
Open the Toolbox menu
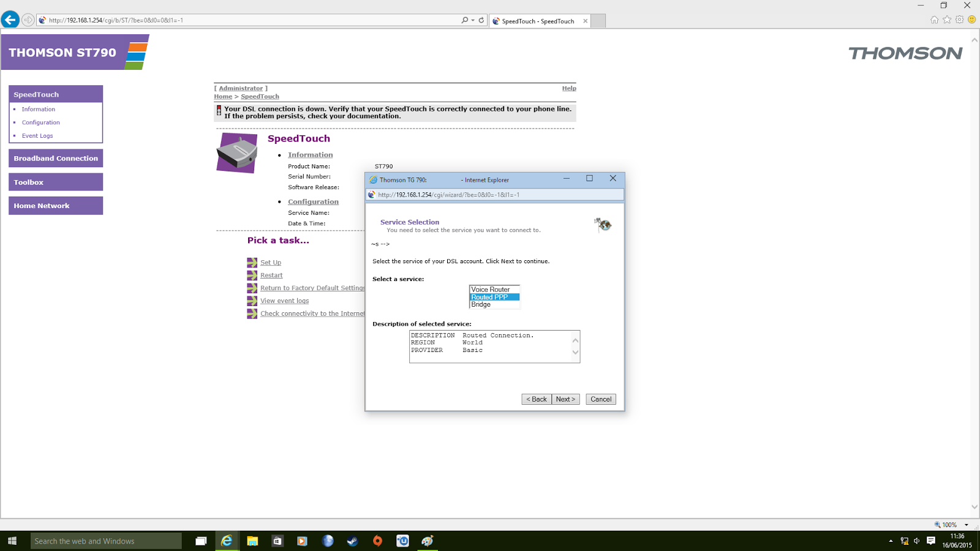[56, 182]
